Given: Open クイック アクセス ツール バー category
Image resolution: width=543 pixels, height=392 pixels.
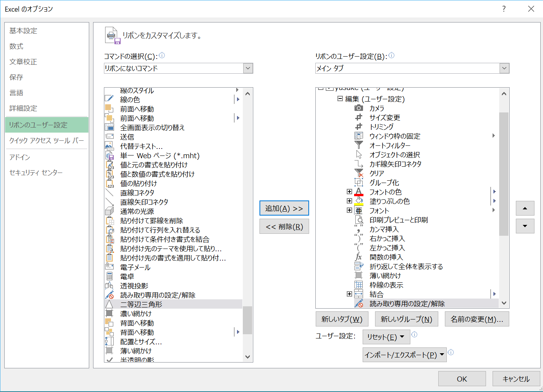Looking at the screenshot, I should [x=47, y=140].
